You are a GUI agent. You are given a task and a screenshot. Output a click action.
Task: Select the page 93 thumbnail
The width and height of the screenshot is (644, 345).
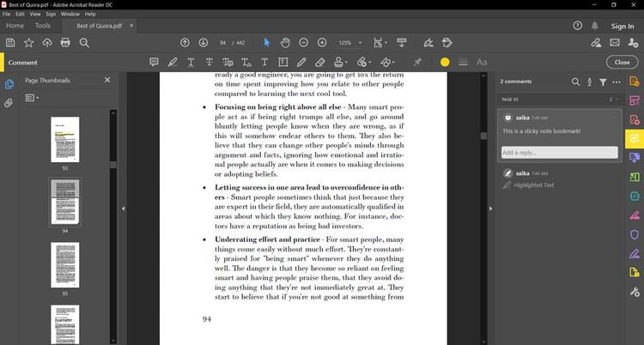[x=65, y=140]
